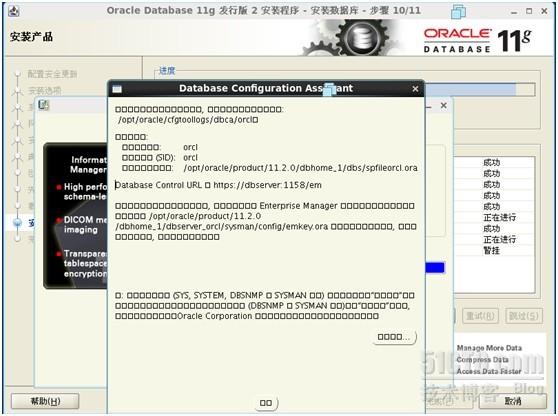Viewport: 558px width, 416px height.
Task: Click the https://dbserver:1158/em URL text
Action: [x=267, y=185]
